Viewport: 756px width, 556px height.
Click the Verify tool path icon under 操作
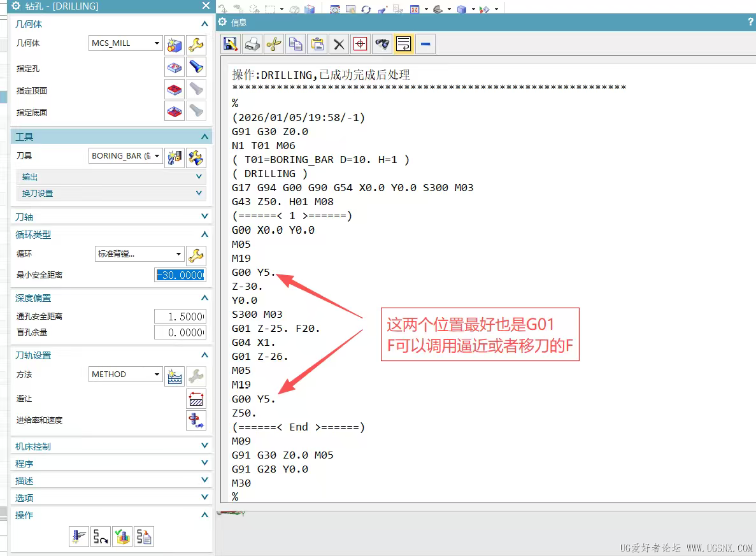pos(122,537)
